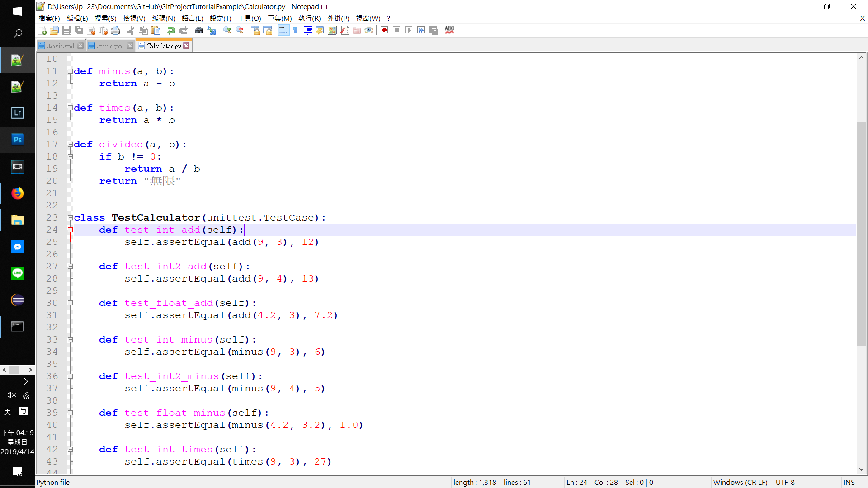Click the vertical scrollbar thumb
868x488 pixels.
click(861, 233)
